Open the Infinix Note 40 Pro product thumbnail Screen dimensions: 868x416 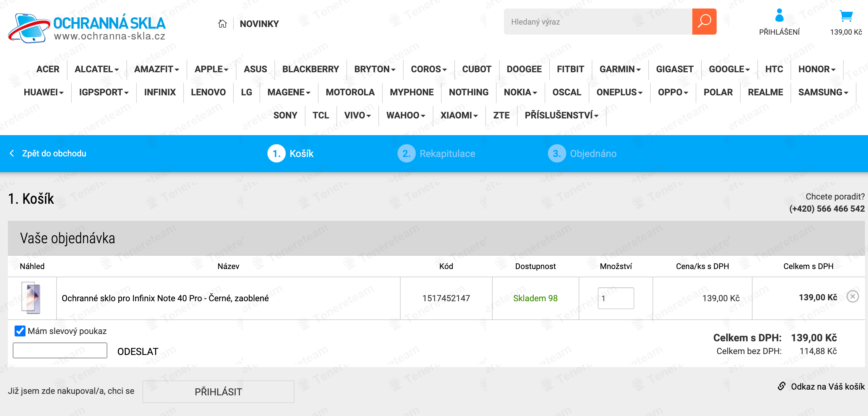(31, 298)
